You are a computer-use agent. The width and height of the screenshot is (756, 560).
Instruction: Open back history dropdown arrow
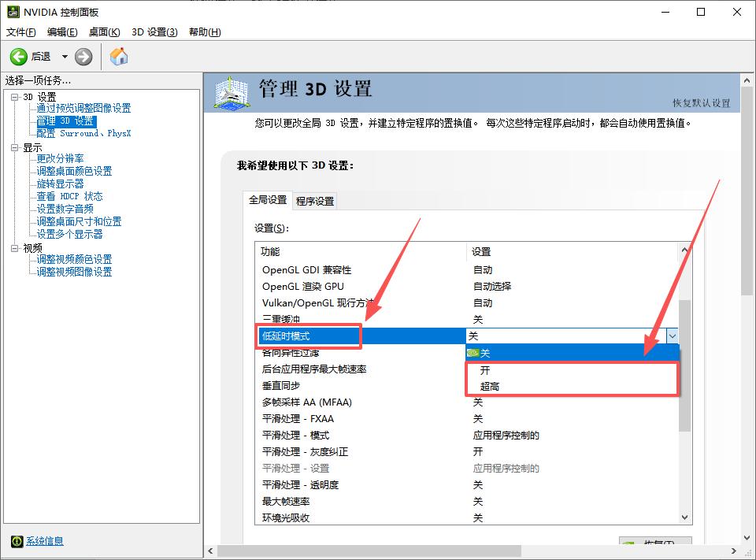point(65,57)
